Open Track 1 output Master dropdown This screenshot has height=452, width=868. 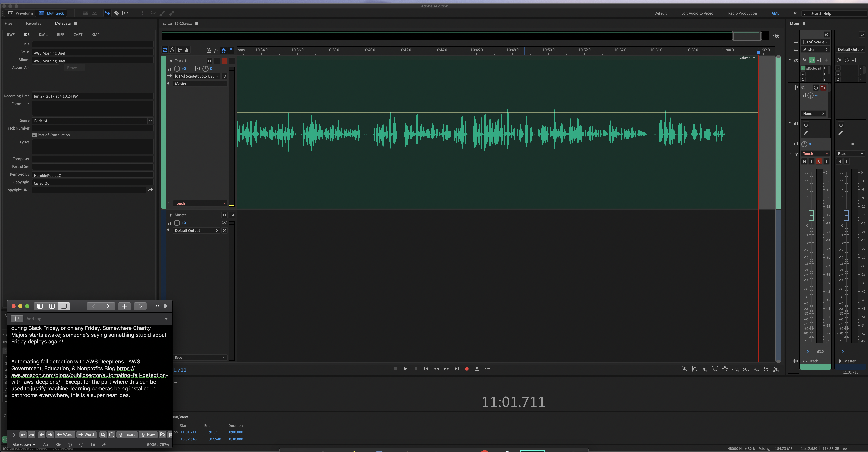[200, 84]
